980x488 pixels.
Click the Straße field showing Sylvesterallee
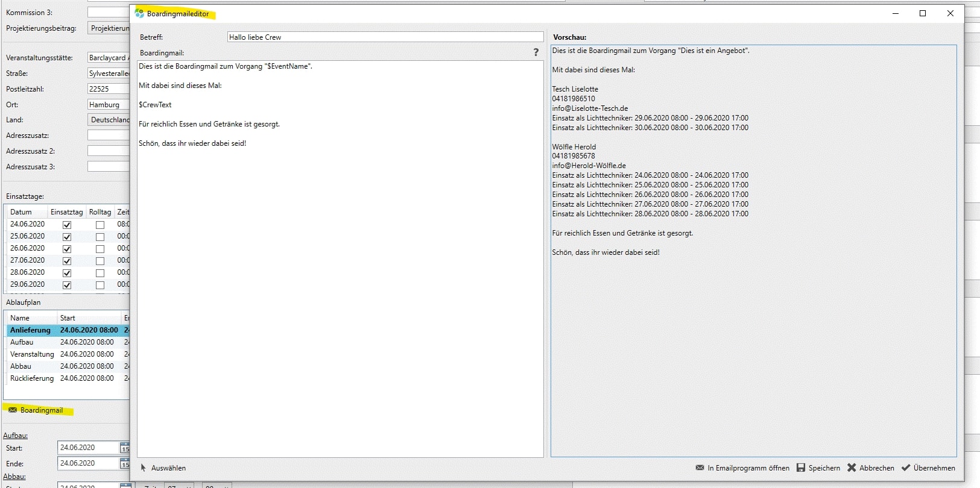coord(109,74)
